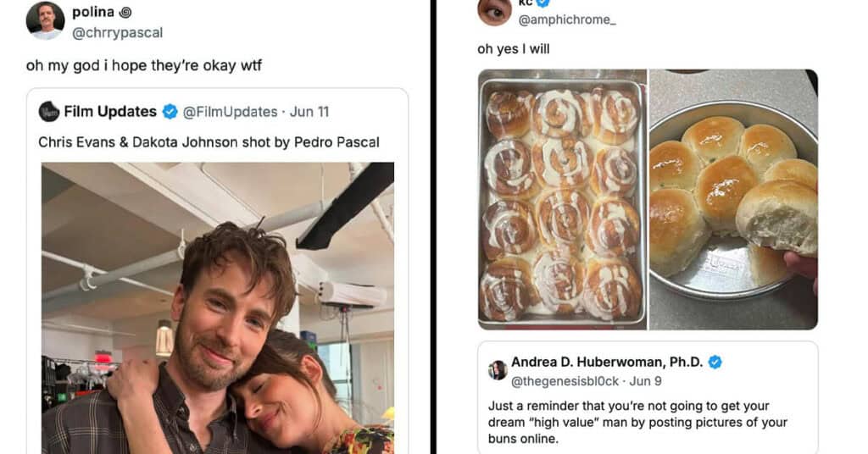
Task: Click the Film Updates display name
Action: (x=110, y=112)
